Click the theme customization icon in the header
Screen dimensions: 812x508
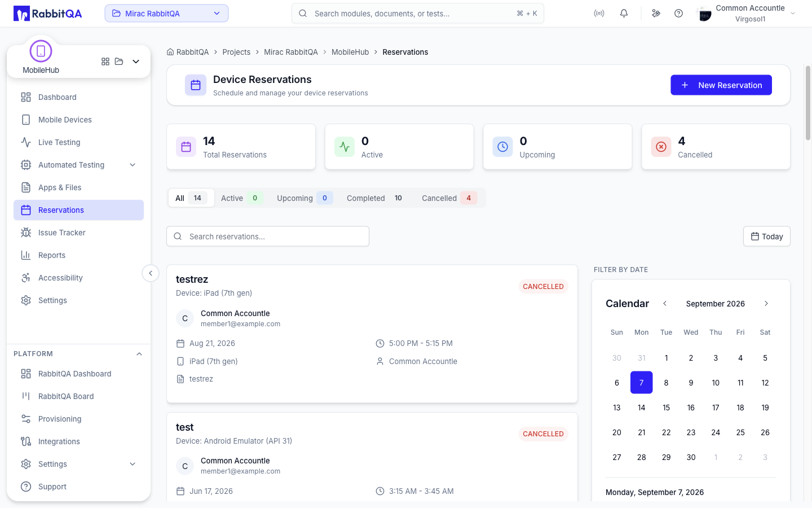(656, 13)
